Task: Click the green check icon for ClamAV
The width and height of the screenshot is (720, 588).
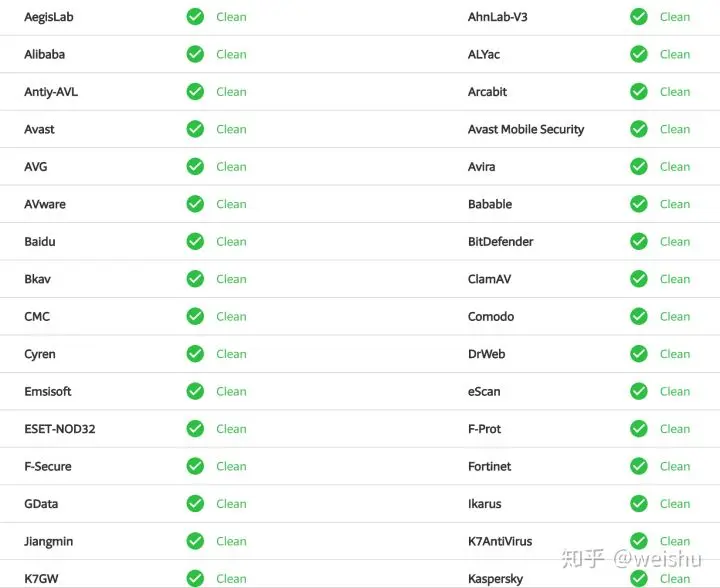Action: pos(639,279)
